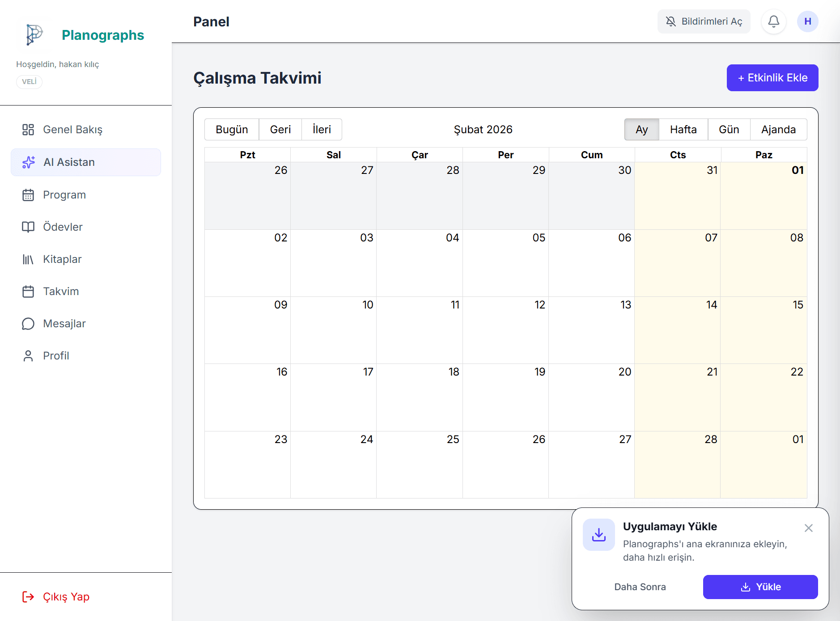Switch calendar to Ajanda view
Image resolution: width=840 pixels, height=621 pixels.
pyautogui.click(x=778, y=130)
